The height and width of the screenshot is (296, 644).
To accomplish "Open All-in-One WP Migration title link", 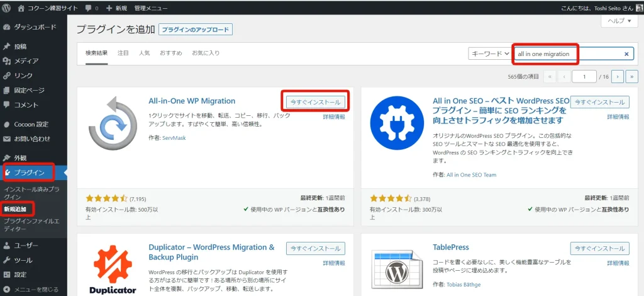I will click(x=192, y=101).
